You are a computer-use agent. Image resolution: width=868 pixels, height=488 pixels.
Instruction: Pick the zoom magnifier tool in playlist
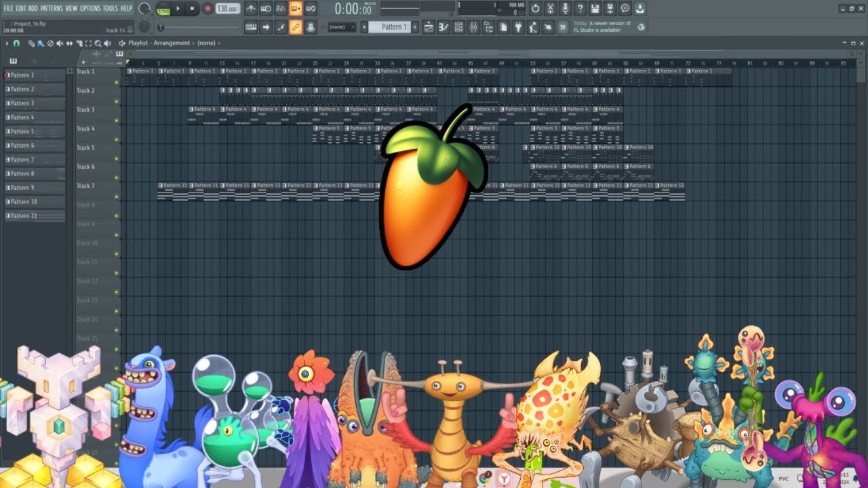[98, 43]
